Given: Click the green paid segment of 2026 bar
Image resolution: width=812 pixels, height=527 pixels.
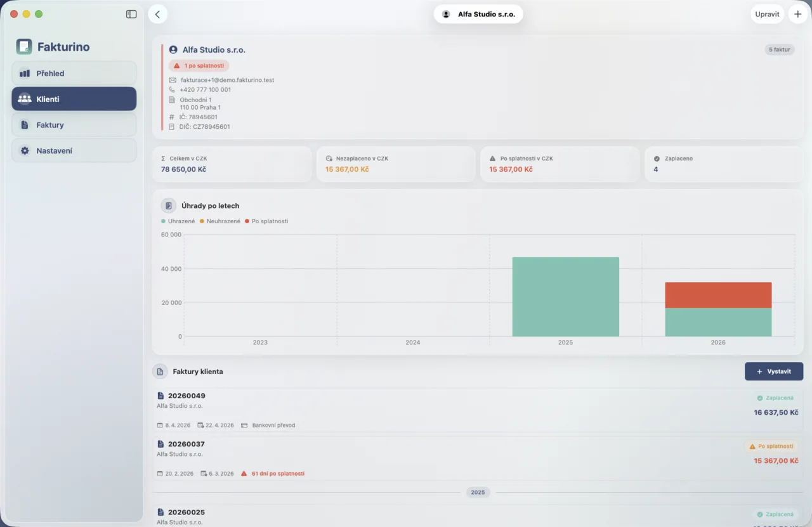Looking at the screenshot, I should point(718,322).
